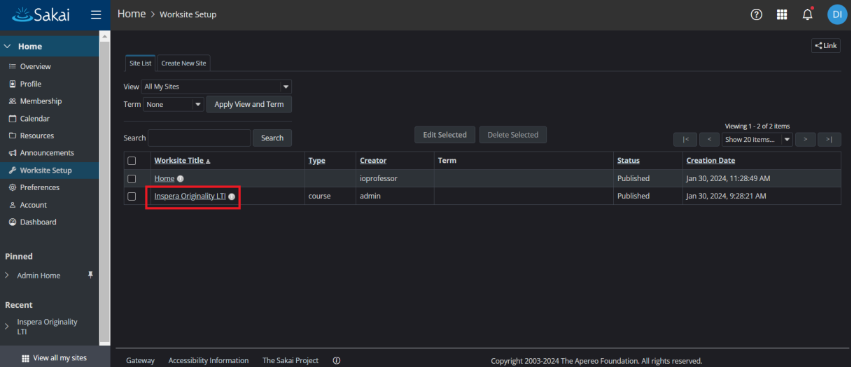Click Apply View and Term button
The image size is (851, 367).
point(249,104)
